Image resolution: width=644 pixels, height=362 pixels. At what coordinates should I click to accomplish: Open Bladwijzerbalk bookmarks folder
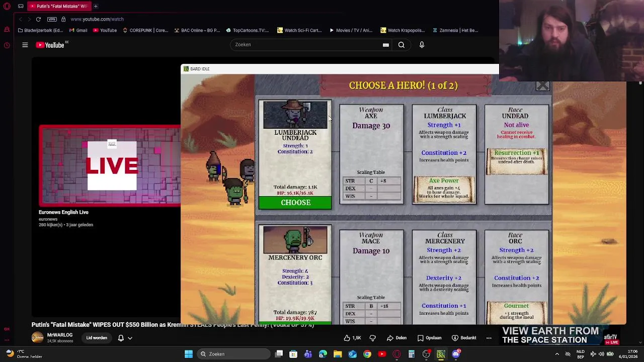(x=40, y=30)
